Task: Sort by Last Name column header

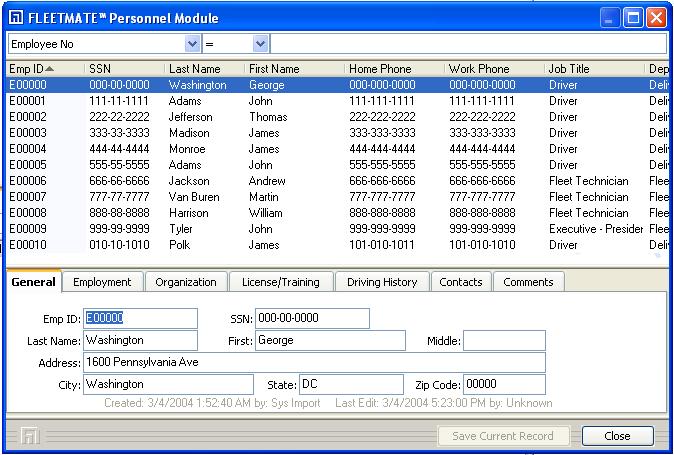Action: (205, 69)
